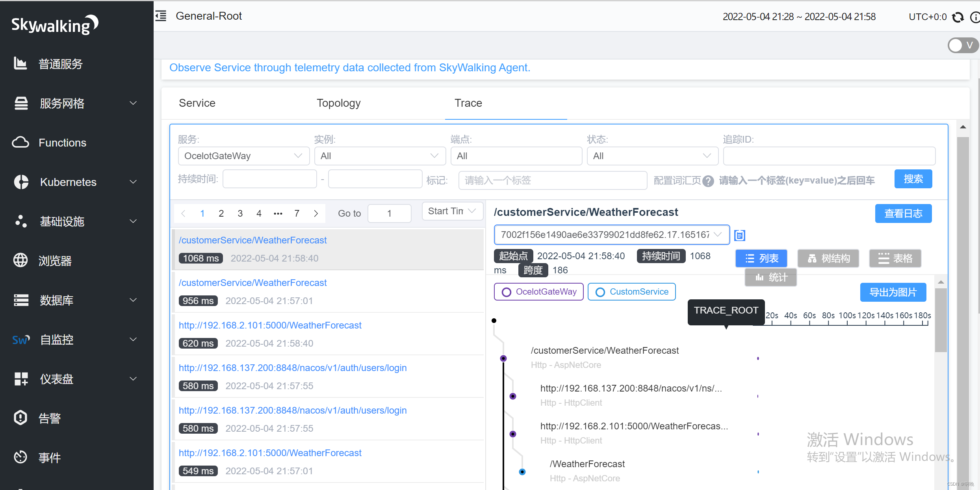Click the 普通服务 chart icon
Image resolution: width=980 pixels, height=490 pixels.
(x=20, y=63)
